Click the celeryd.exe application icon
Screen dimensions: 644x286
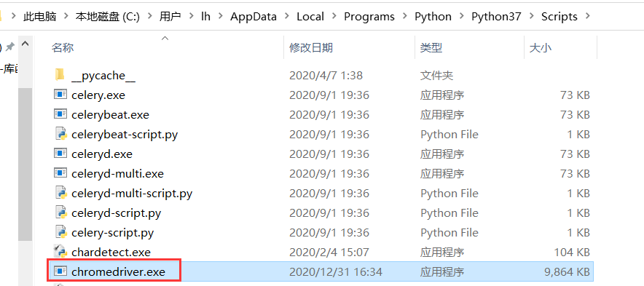[60, 154]
